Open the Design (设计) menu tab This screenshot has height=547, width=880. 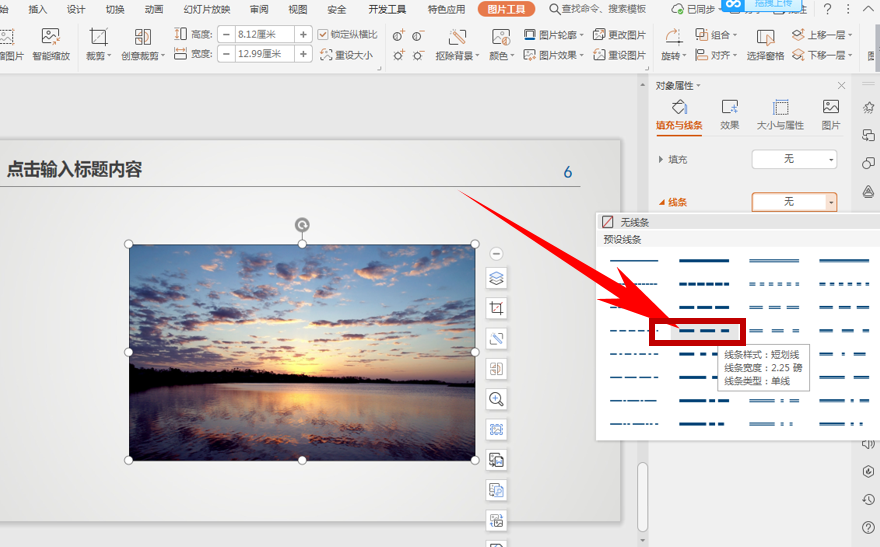[x=76, y=9]
